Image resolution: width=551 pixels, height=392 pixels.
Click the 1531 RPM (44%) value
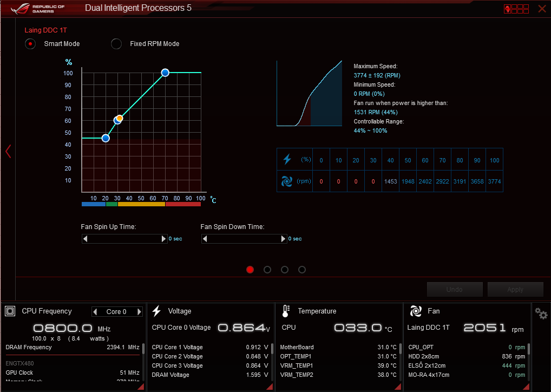[376, 112]
